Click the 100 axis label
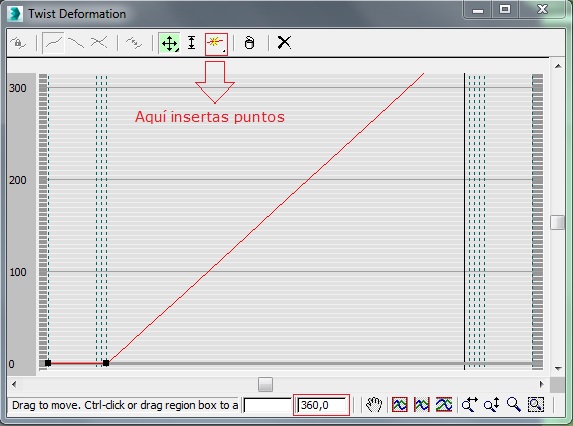The width and height of the screenshot is (573, 426). pyautogui.click(x=18, y=272)
